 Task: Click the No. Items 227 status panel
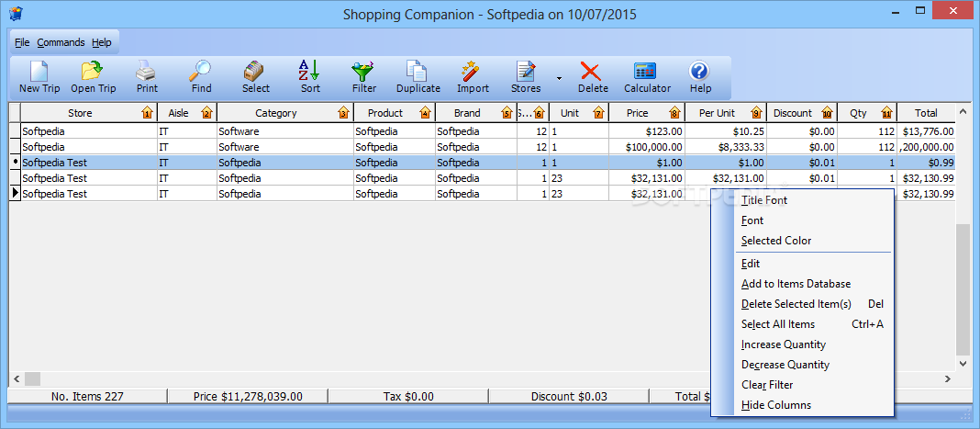(x=87, y=397)
